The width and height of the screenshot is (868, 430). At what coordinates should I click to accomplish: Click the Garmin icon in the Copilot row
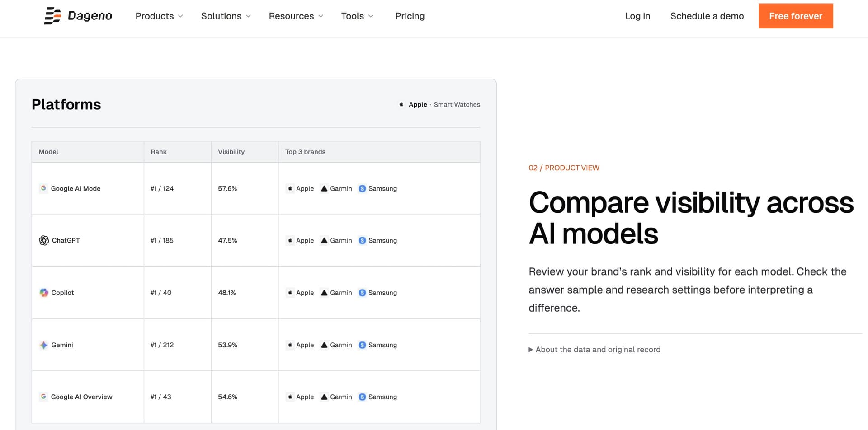[324, 293]
